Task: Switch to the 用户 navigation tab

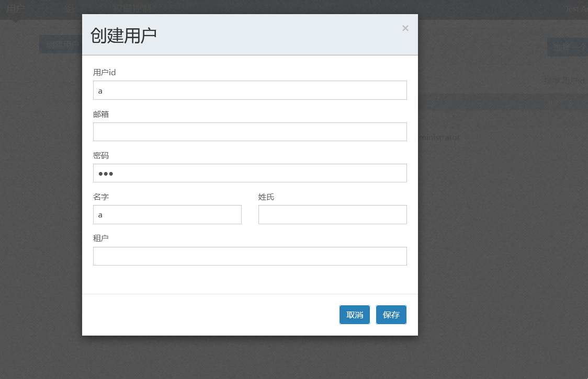Action: point(16,8)
